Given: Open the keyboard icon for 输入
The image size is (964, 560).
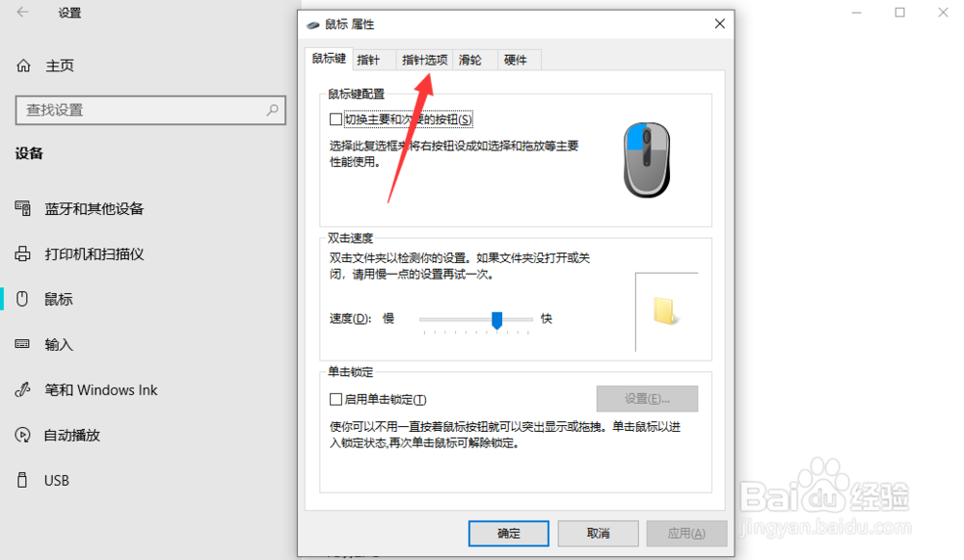Looking at the screenshot, I should (x=22, y=344).
